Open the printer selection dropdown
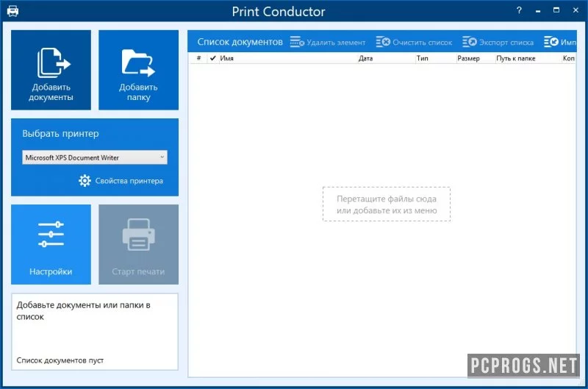 (x=95, y=157)
